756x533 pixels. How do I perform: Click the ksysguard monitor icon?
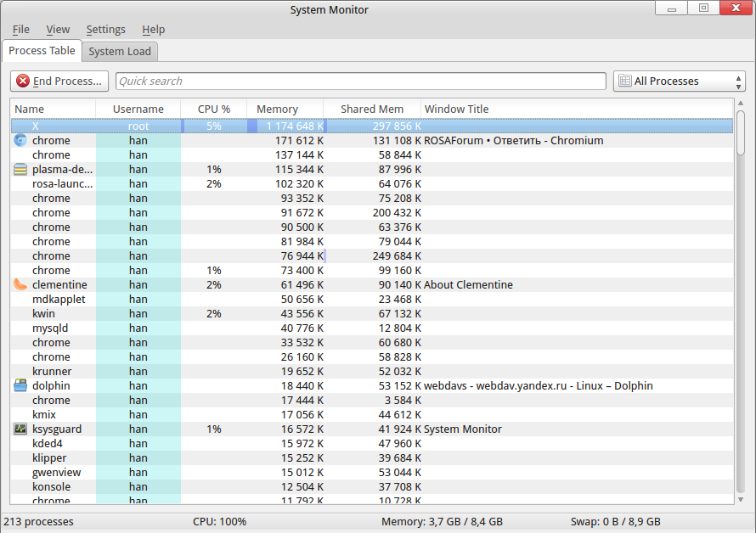point(20,429)
